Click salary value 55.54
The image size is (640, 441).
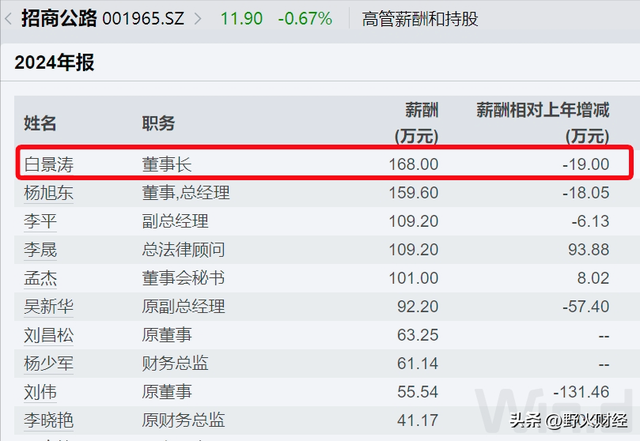[418, 392]
